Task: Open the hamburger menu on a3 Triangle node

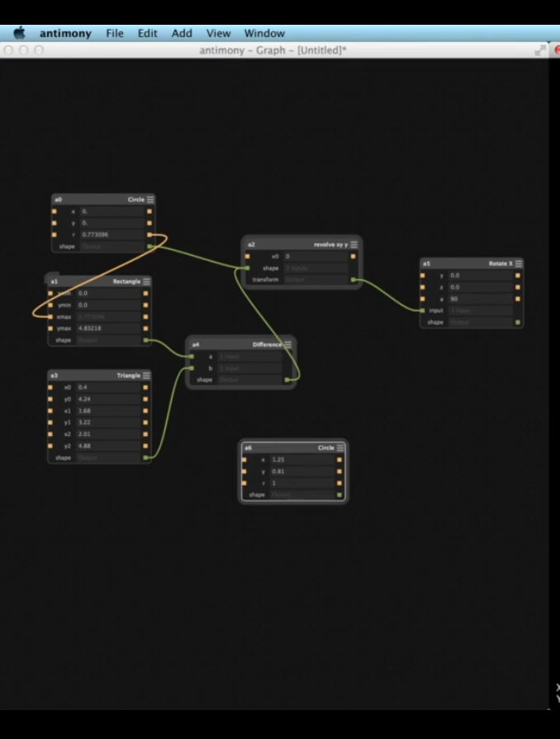Action: tap(146, 376)
